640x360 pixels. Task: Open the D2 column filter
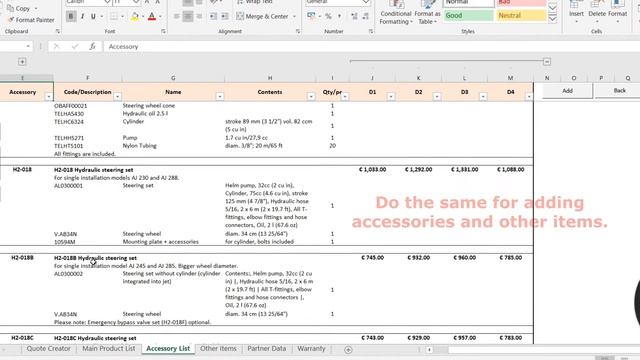(437, 96)
